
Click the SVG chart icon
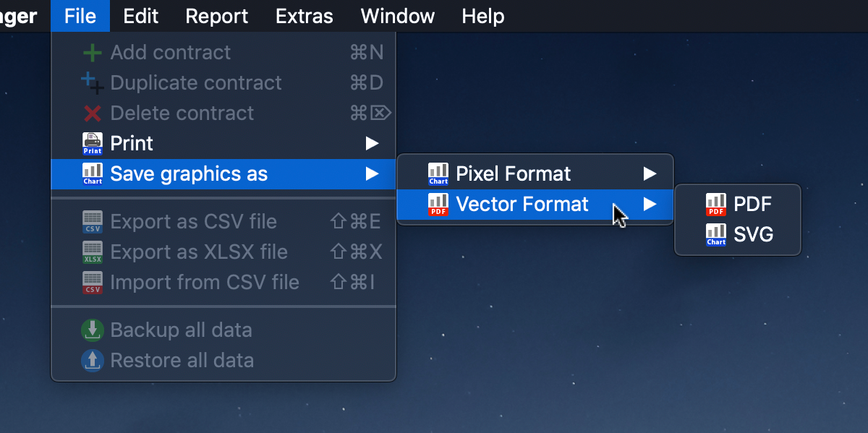715,235
